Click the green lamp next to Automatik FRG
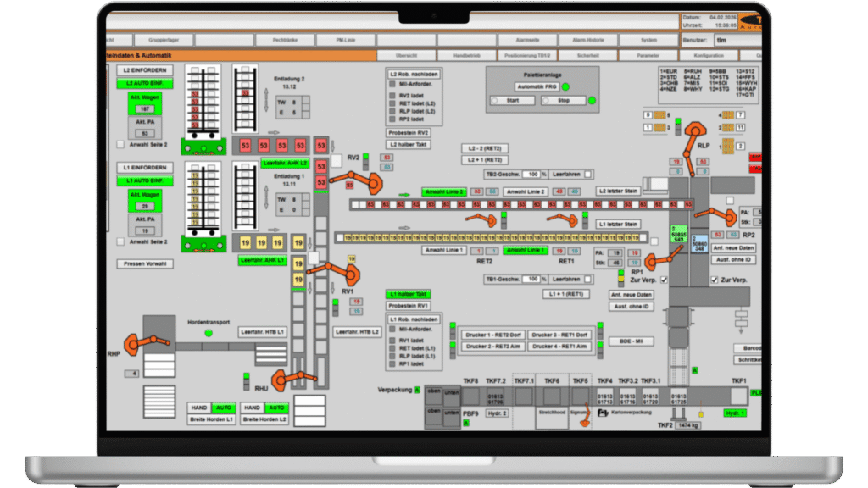Screen dimensions: 868x488 565,87
